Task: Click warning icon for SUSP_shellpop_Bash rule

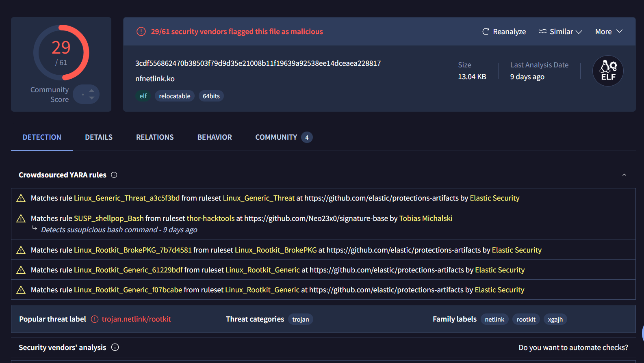Action: 21,218
